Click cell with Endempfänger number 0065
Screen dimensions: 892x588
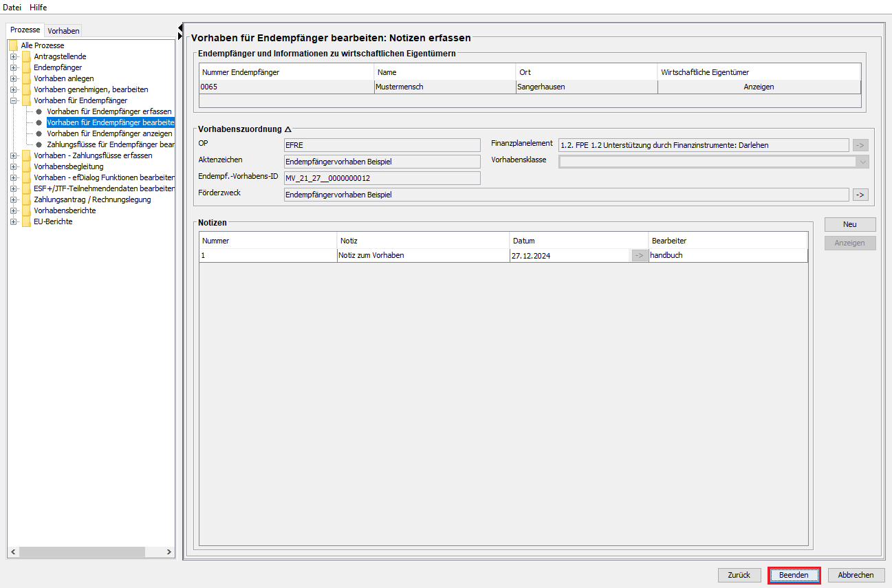[x=287, y=87]
